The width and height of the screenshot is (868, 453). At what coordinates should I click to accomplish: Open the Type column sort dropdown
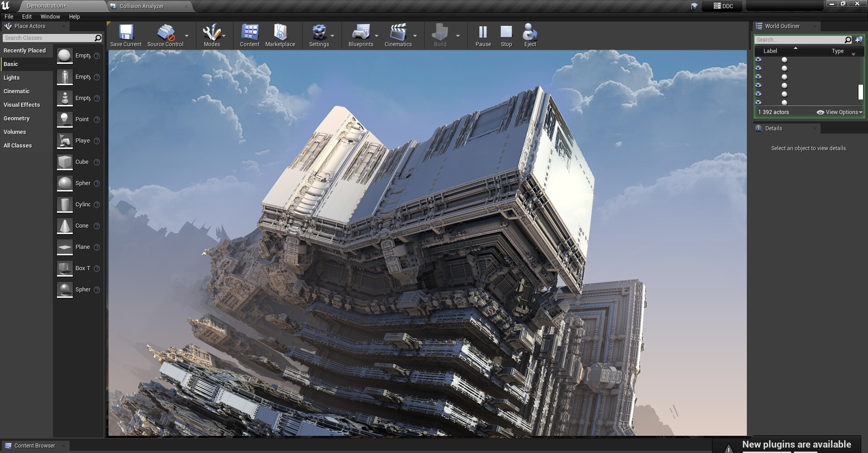click(x=854, y=53)
